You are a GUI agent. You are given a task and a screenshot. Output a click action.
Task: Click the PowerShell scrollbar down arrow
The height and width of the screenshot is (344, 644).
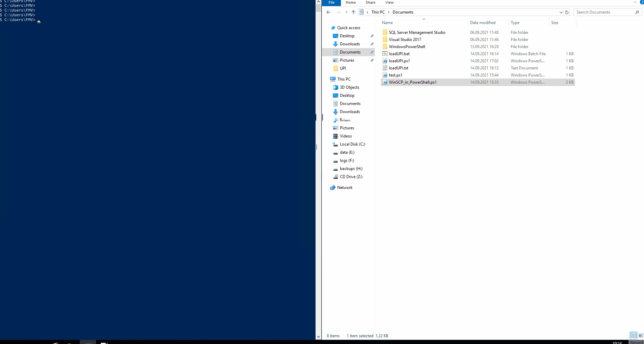pyautogui.click(x=318, y=337)
